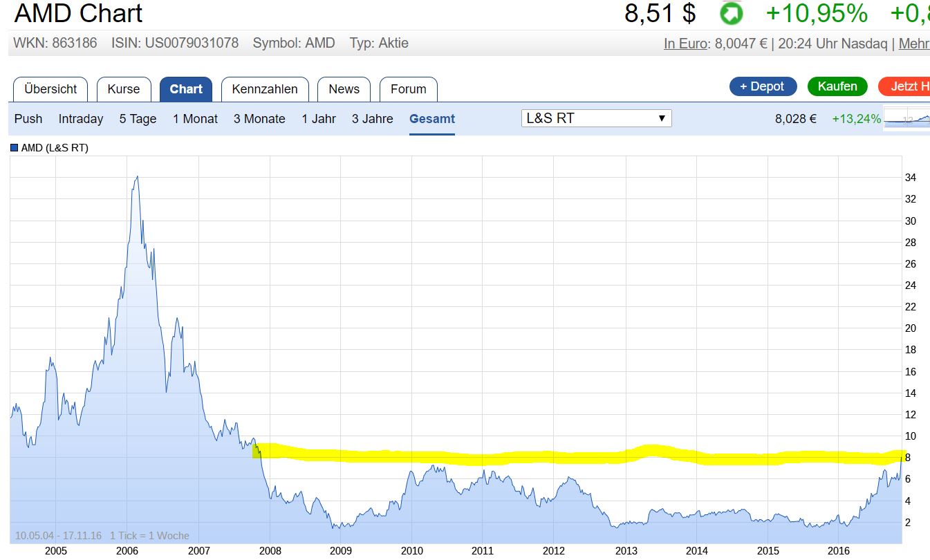Click the Mehr link at top right

(914, 44)
